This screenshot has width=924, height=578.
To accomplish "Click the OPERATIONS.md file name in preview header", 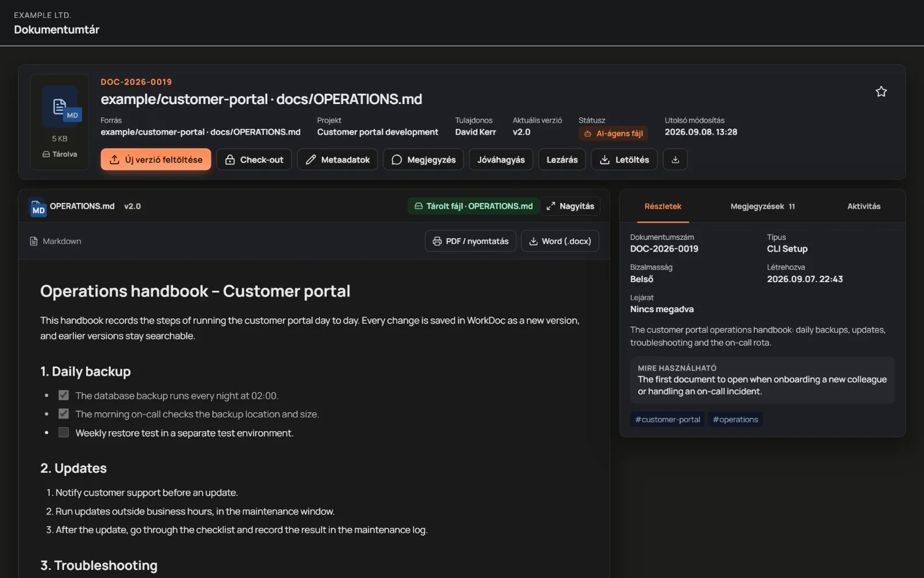I will point(82,206).
